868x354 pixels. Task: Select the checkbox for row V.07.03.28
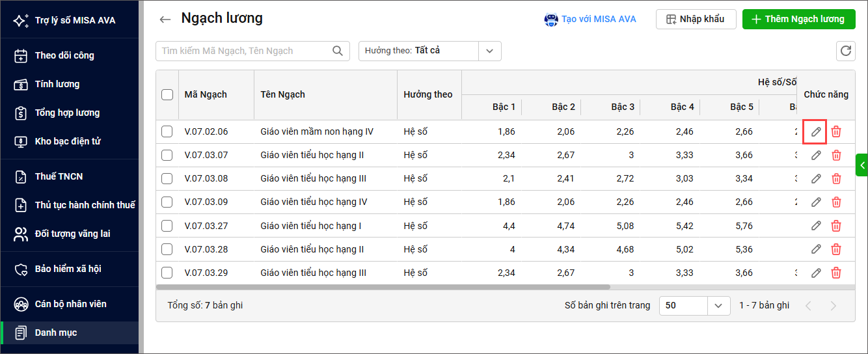(x=167, y=249)
